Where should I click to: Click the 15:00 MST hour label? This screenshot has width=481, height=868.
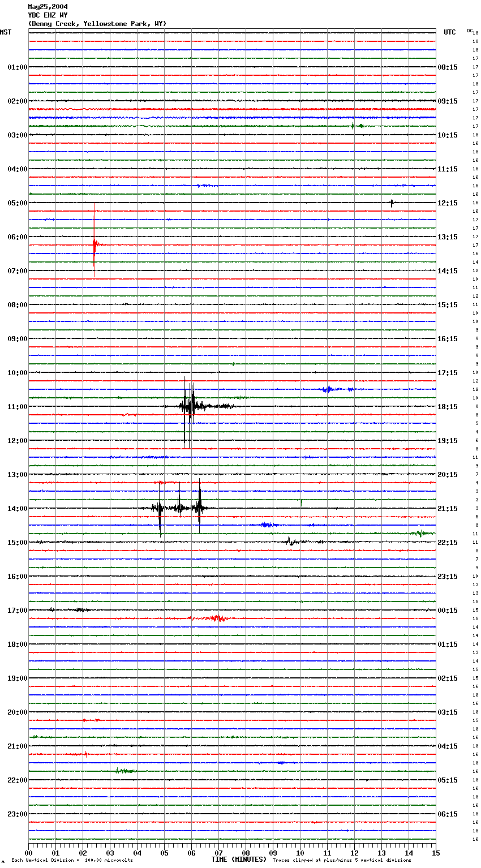pyautogui.click(x=17, y=543)
